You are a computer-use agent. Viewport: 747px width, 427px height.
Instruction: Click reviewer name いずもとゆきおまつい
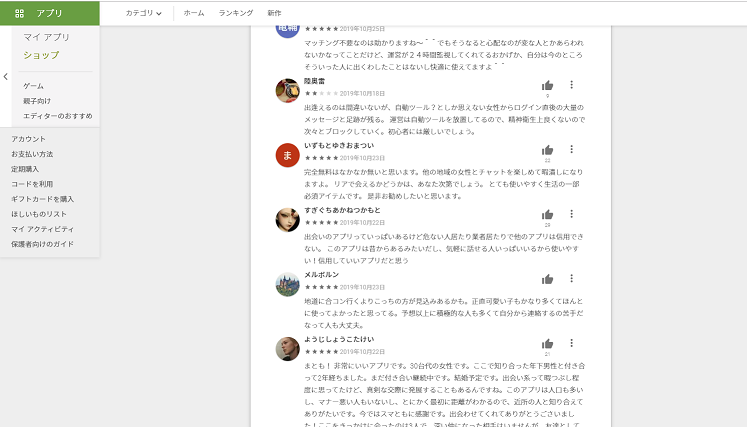339,145
